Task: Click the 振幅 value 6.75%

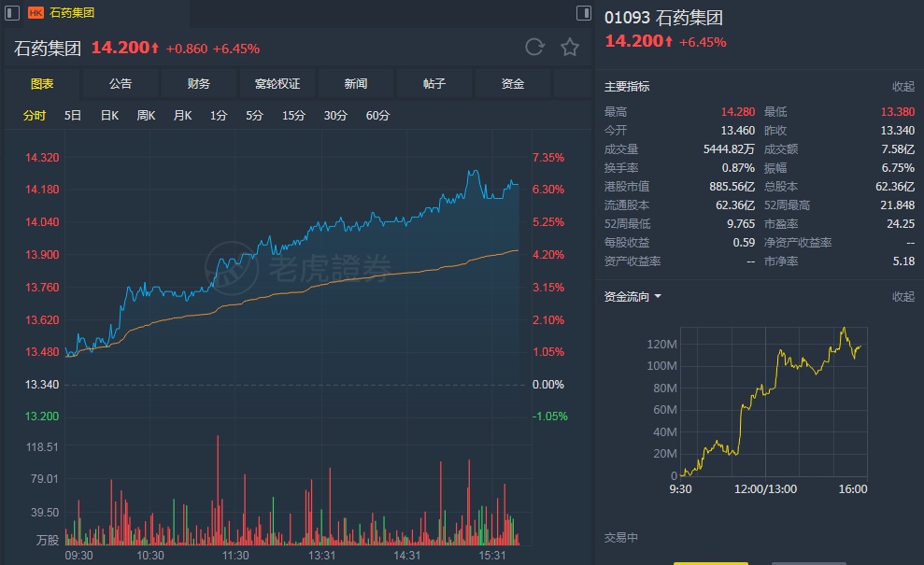Action: 898,168
